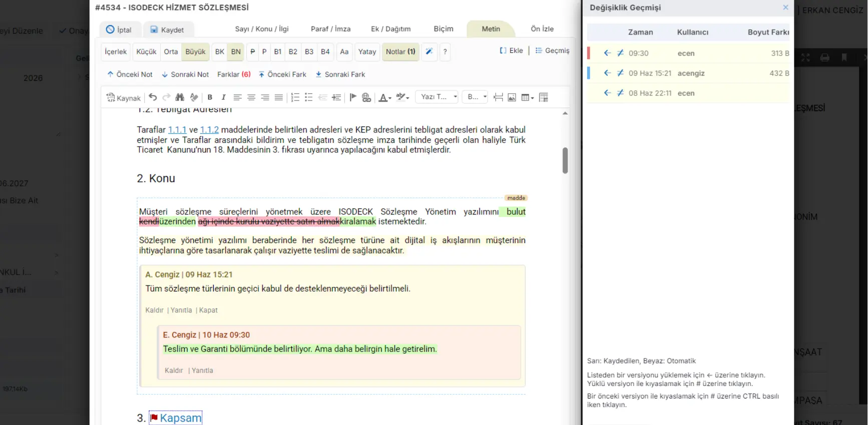Image resolution: width=868 pixels, height=425 pixels.
Task: Jump to Sonraki Fark
Action: (340, 74)
